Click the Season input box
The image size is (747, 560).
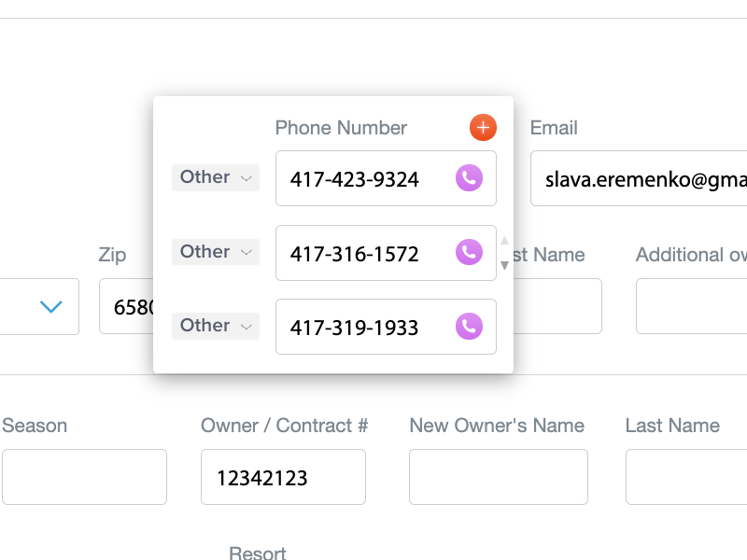(x=84, y=476)
